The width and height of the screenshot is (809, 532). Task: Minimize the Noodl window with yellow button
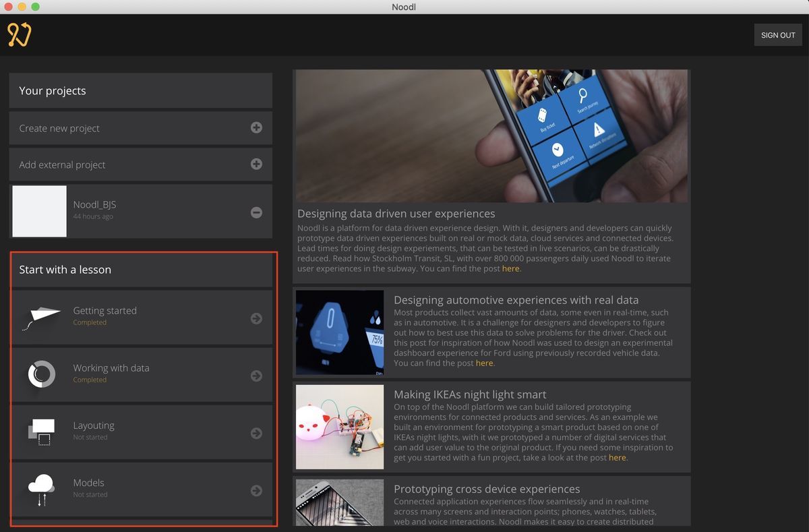(22, 7)
